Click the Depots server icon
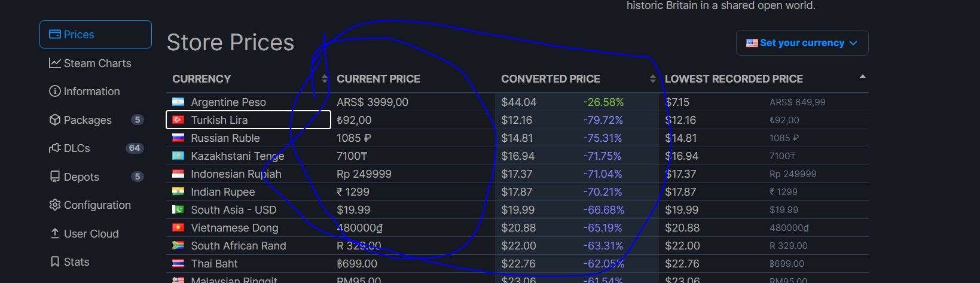Screen dimensions: 980x283 point(55,177)
